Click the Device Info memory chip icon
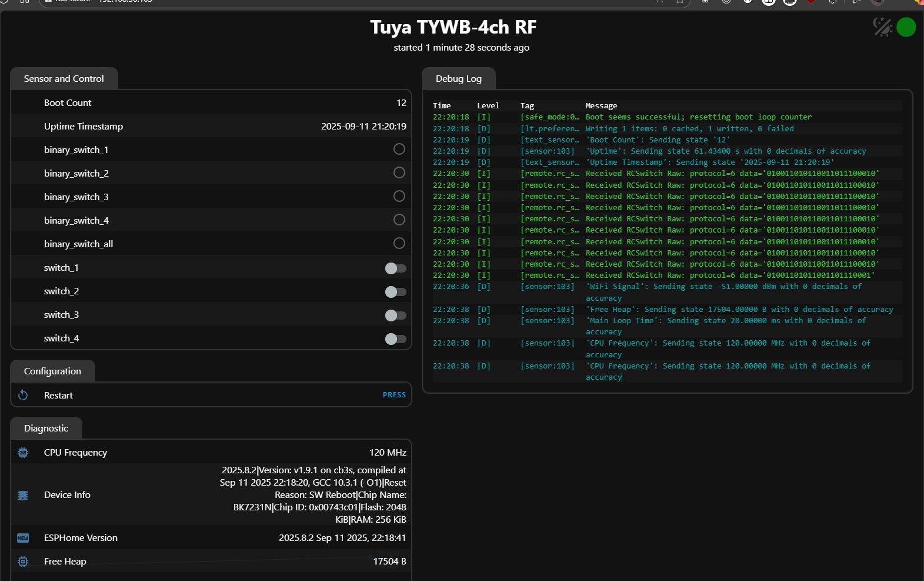This screenshot has height=581, width=924. point(23,495)
